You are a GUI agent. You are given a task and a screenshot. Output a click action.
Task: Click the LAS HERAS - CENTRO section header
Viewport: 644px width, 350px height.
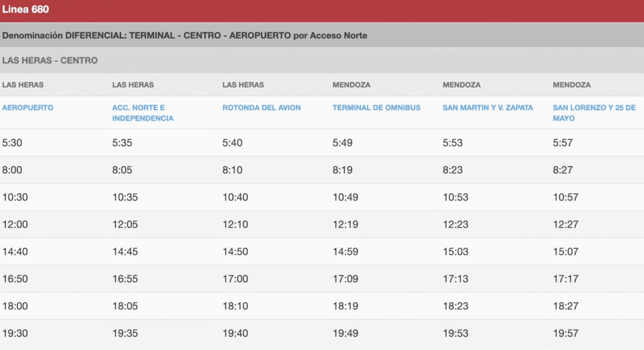coord(50,60)
